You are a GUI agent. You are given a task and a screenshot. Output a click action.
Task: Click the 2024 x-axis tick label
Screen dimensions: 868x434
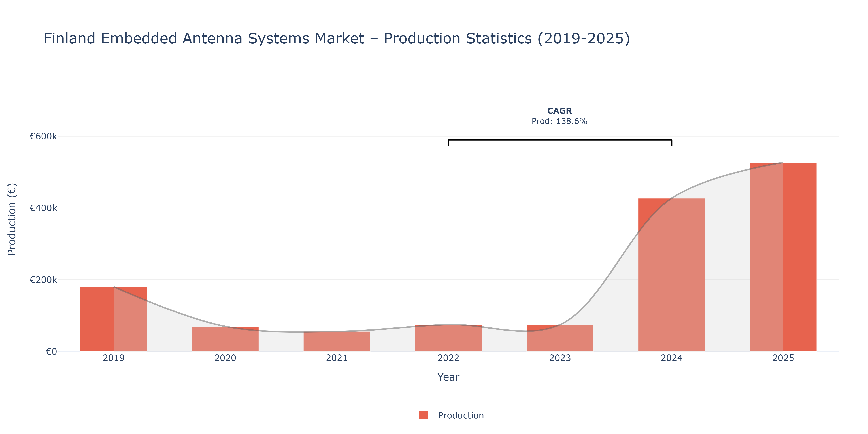point(671,358)
